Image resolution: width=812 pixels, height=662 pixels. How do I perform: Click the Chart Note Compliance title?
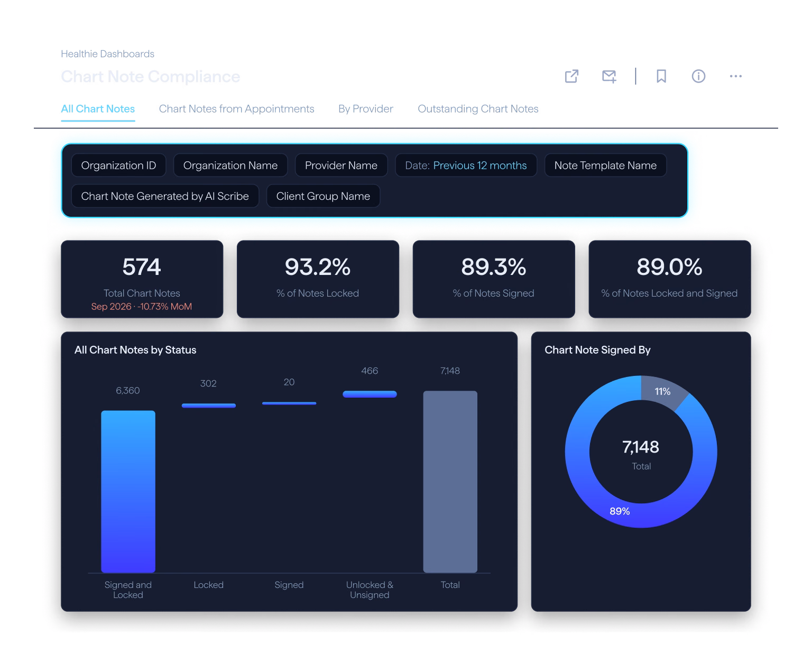coord(150,77)
